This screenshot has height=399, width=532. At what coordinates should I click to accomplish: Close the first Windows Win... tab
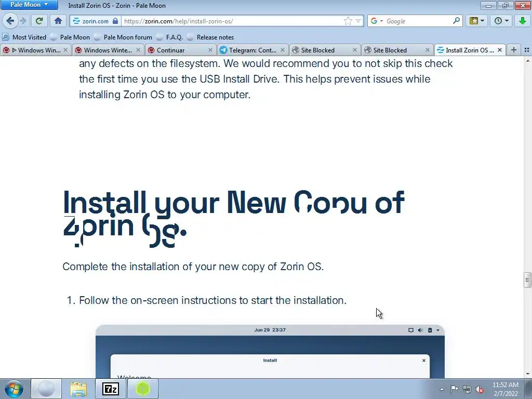(x=65, y=50)
